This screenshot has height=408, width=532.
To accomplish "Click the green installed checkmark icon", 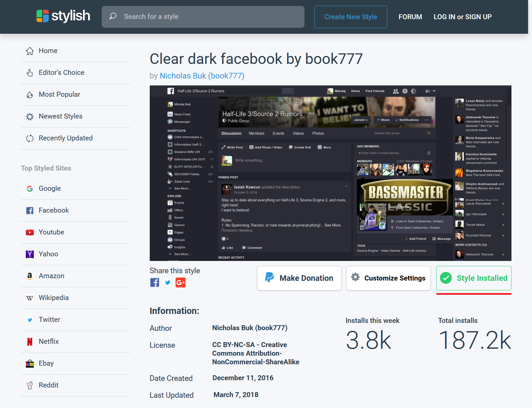I will pyautogui.click(x=446, y=278).
